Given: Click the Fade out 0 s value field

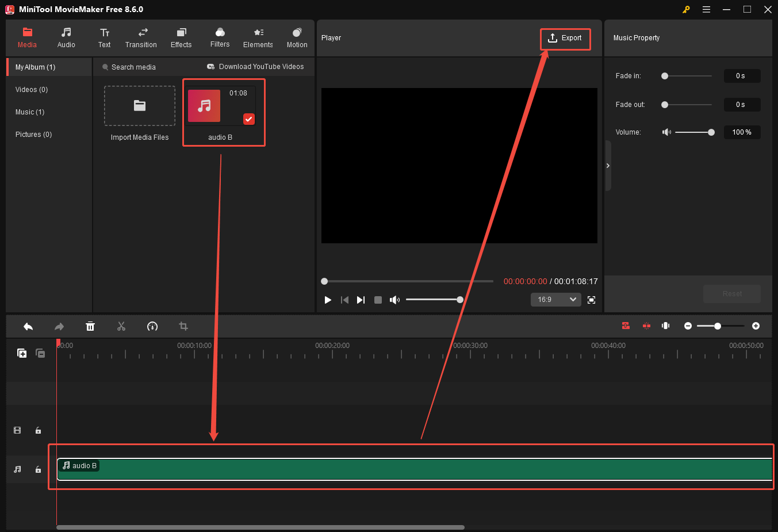Looking at the screenshot, I should (742, 105).
